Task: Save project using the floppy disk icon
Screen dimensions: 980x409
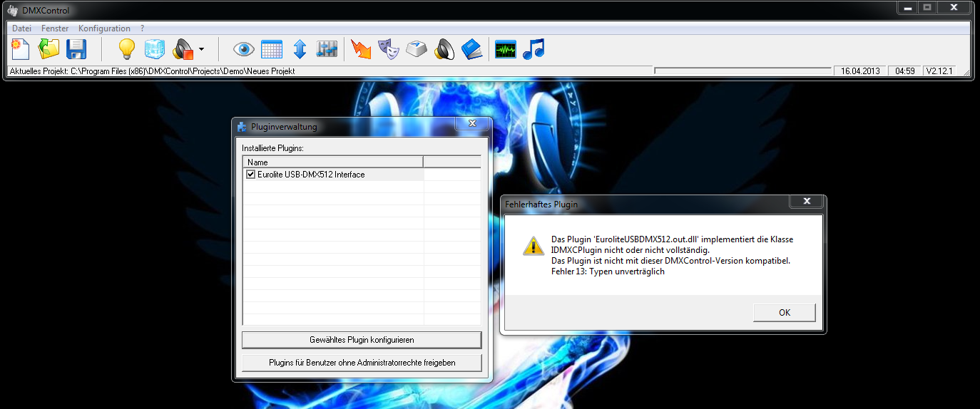Action: tap(76, 49)
